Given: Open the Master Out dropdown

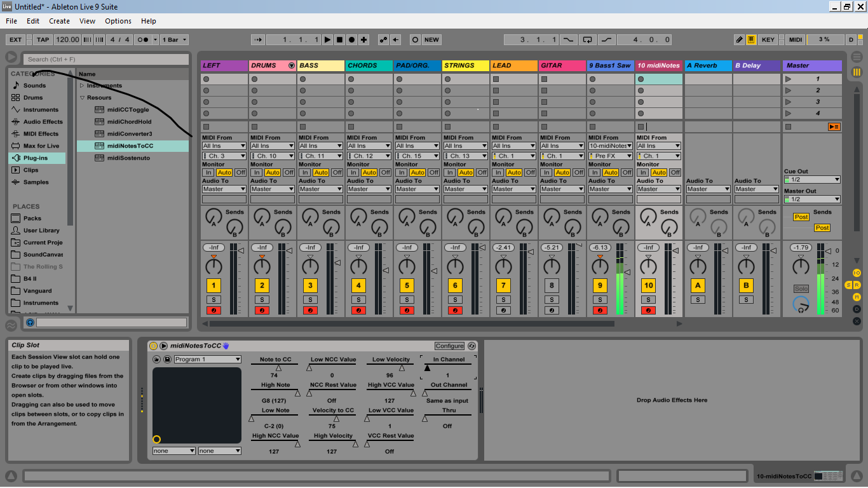Looking at the screenshot, I should [812, 199].
